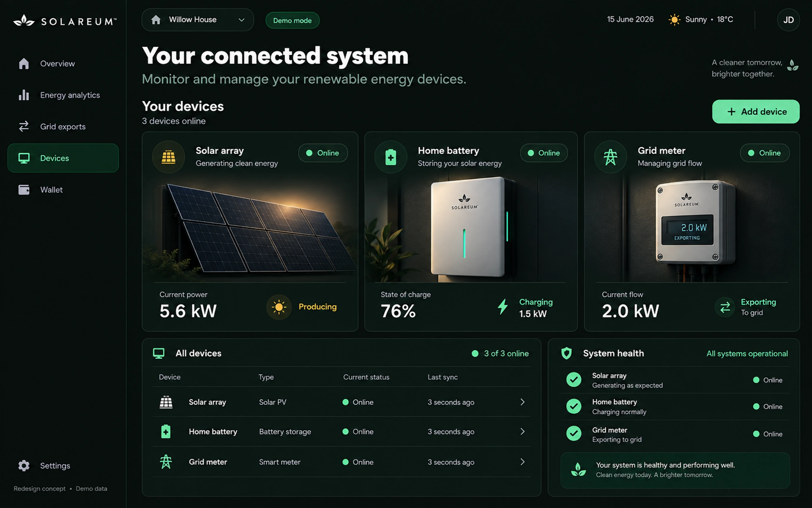Open the Wallet page
Image resolution: width=812 pixels, height=508 pixels.
click(63, 190)
